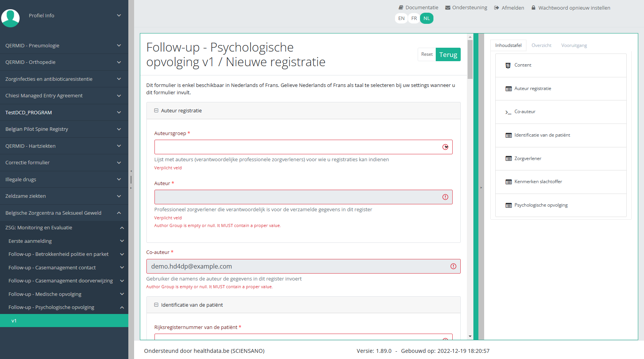Click the Afmelden sign-out icon
The height and width of the screenshot is (359, 644).
496,8
